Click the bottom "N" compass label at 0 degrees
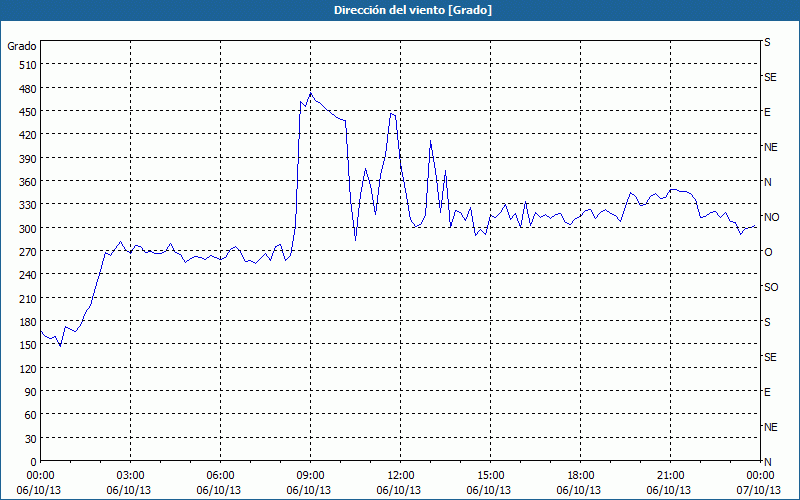Image resolution: width=800 pixels, height=500 pixels. pos(768,462)
